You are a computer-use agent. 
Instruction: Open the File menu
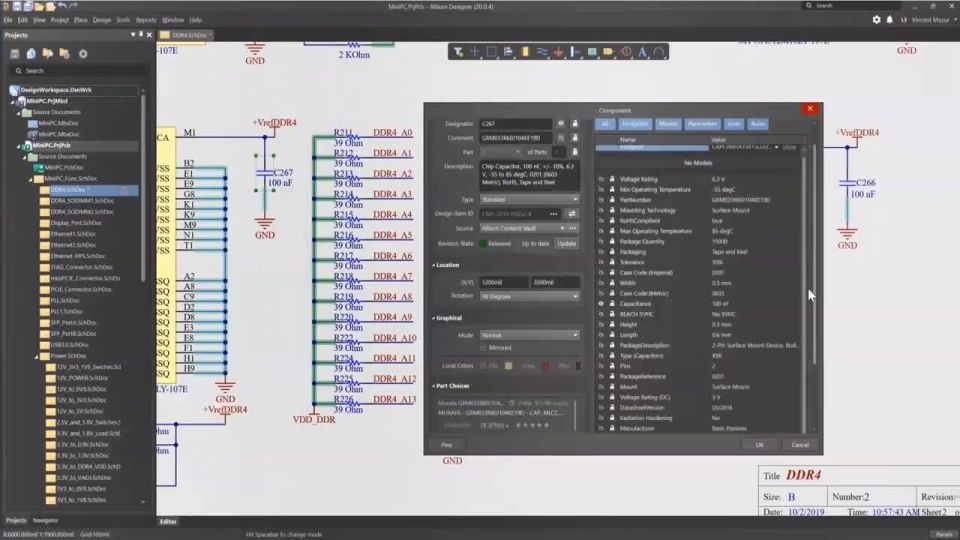tap(8, 20)
